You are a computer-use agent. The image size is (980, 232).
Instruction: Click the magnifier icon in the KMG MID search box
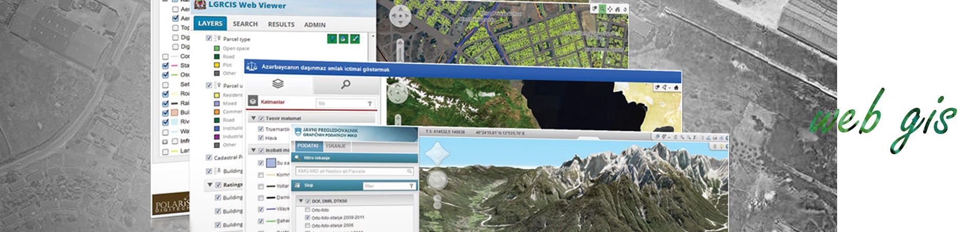(410, 171)
